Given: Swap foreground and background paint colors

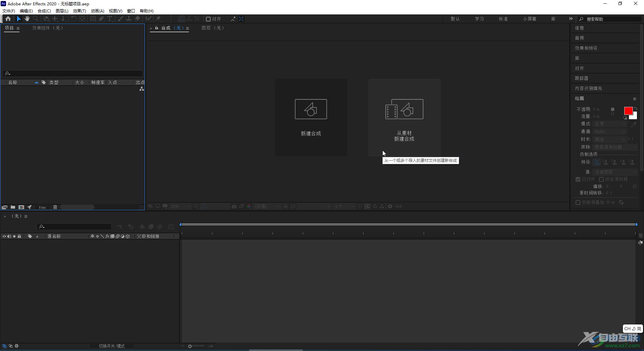Looking at the screenshot, I should pyautogui.click(x=635, y=109).
